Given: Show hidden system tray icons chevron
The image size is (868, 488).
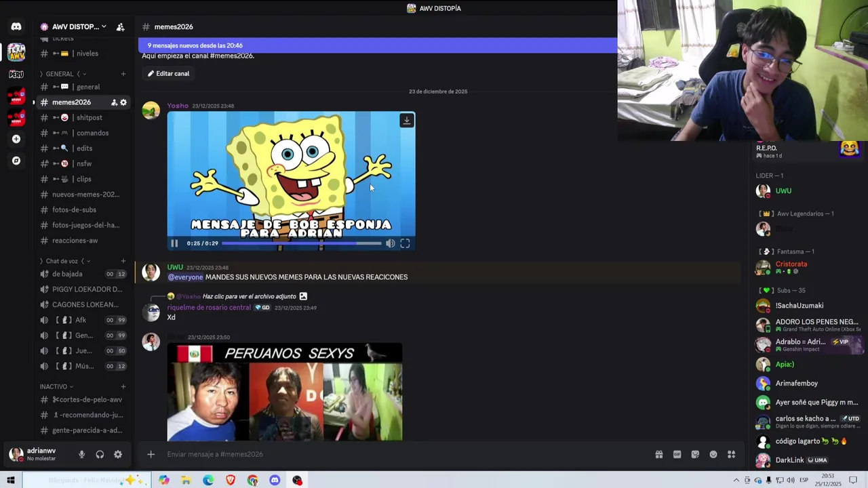Looking at the screenshot, I should click(736, 480).
